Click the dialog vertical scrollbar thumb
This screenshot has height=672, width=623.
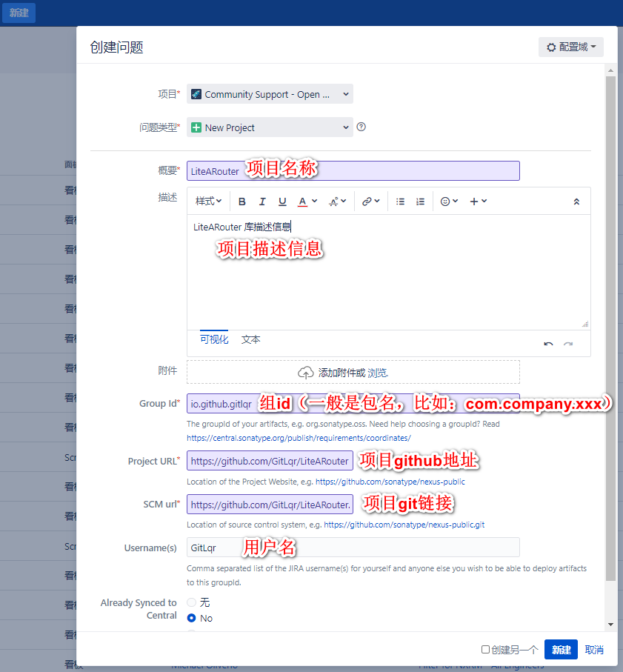610,328
